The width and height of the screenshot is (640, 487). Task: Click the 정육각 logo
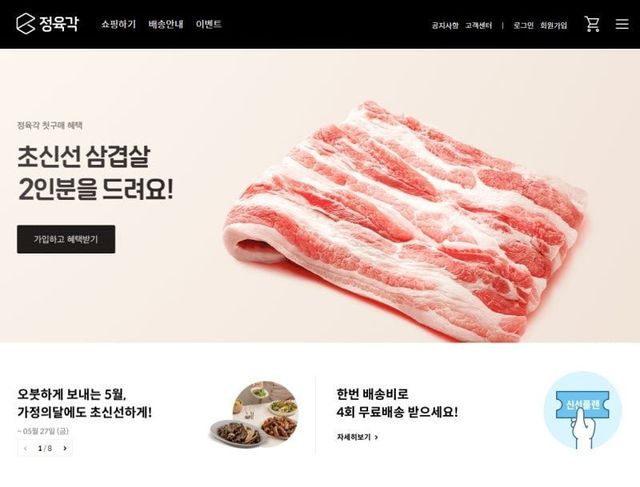[47, 24]
